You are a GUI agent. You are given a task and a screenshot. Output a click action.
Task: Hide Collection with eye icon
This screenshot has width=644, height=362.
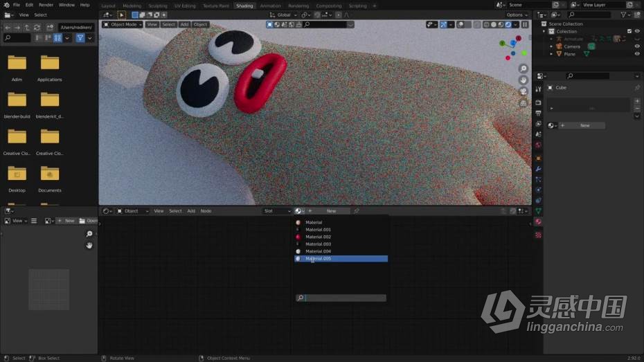pyautogui.click(x=637, y=31)
